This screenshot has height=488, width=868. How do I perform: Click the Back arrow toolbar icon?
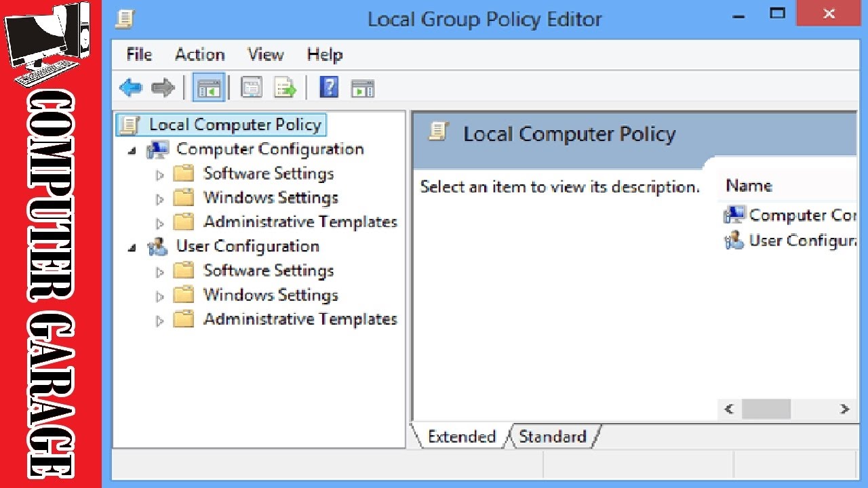pos(130,87)
